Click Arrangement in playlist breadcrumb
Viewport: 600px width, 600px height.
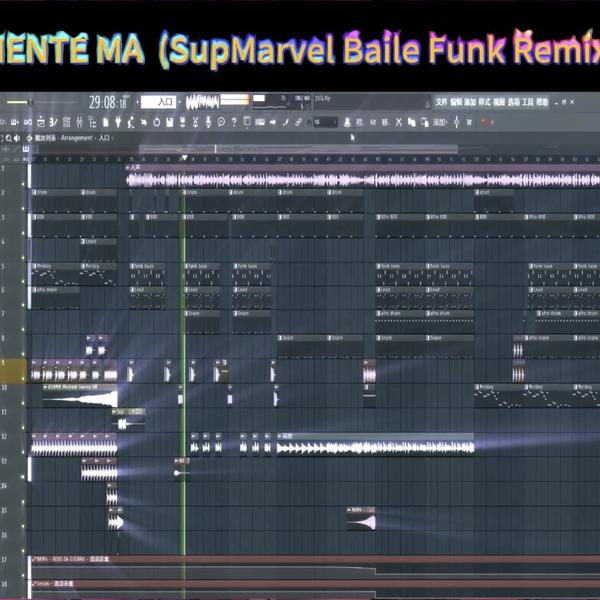(77, 138)
